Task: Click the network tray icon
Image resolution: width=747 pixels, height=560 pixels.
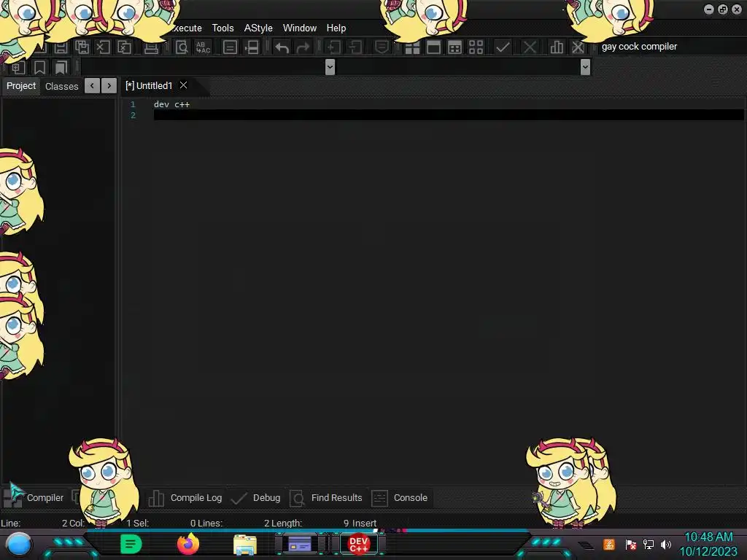Action: tap(649, 544)
